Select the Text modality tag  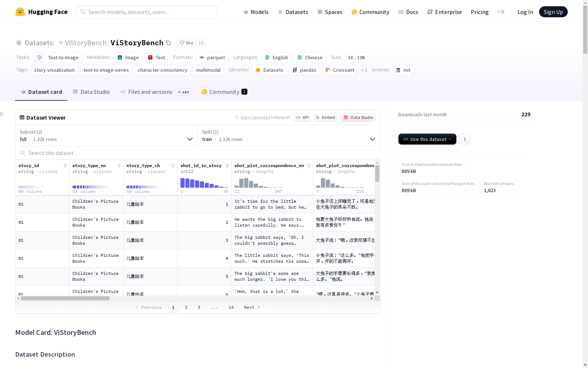pos(156,57)
